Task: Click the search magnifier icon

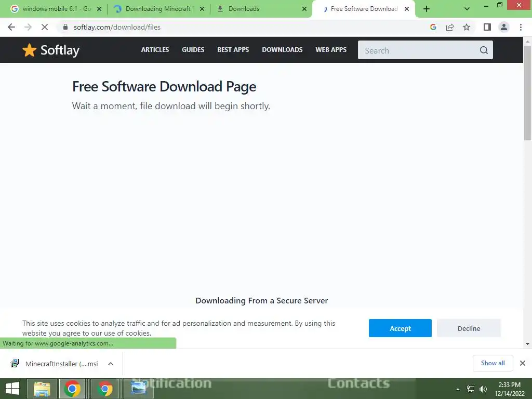Action: [x=484, y=50]
